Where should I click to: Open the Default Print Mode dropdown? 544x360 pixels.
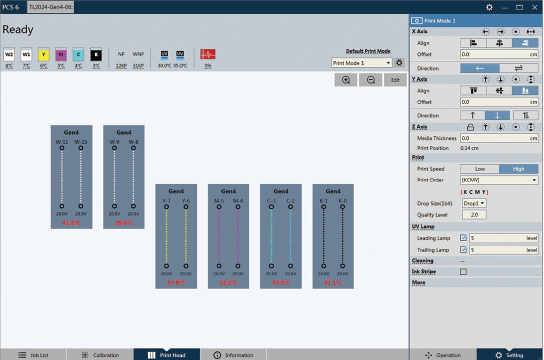point(362,63)
